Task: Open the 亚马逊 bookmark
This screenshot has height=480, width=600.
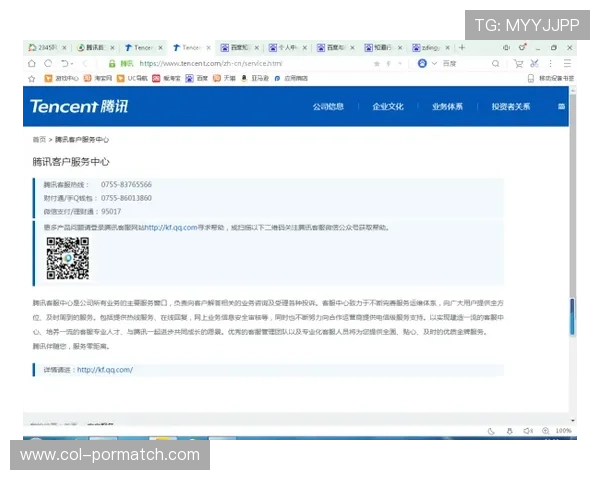Action: (254, 78)
